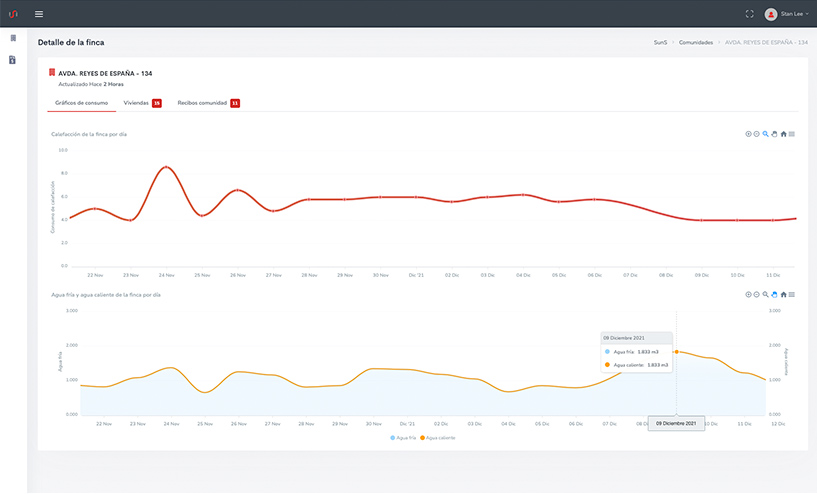Image resolution: width=817 pixels, height=494 pixels.
Task: Open export menu of agua chart
Action: tap(792, 294)
